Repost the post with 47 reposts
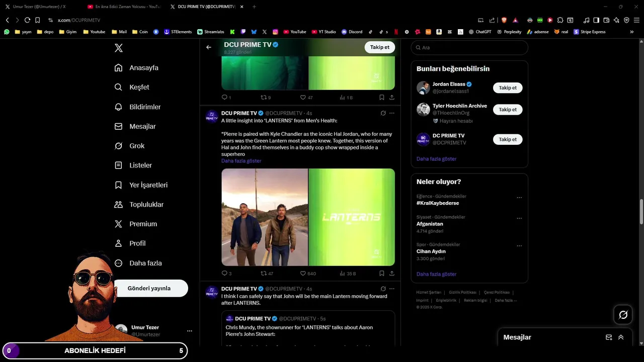This screenshot has height=362, width=644. [x=267, y=274]
